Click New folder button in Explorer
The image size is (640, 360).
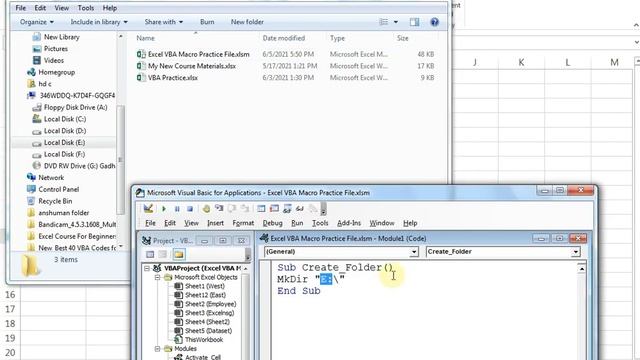[247, 22]
